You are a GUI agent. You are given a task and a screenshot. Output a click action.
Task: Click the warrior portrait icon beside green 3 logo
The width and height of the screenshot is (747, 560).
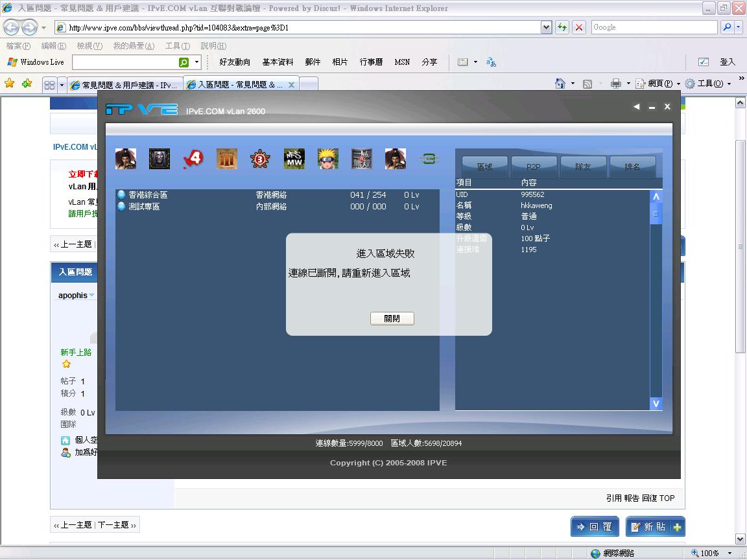(x=396, y=159)
